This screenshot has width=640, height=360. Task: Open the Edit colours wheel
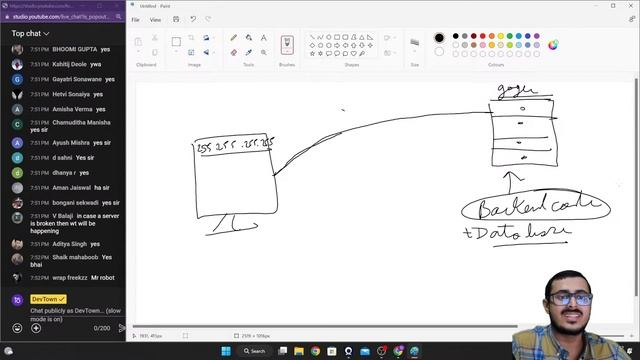(553, 45)
